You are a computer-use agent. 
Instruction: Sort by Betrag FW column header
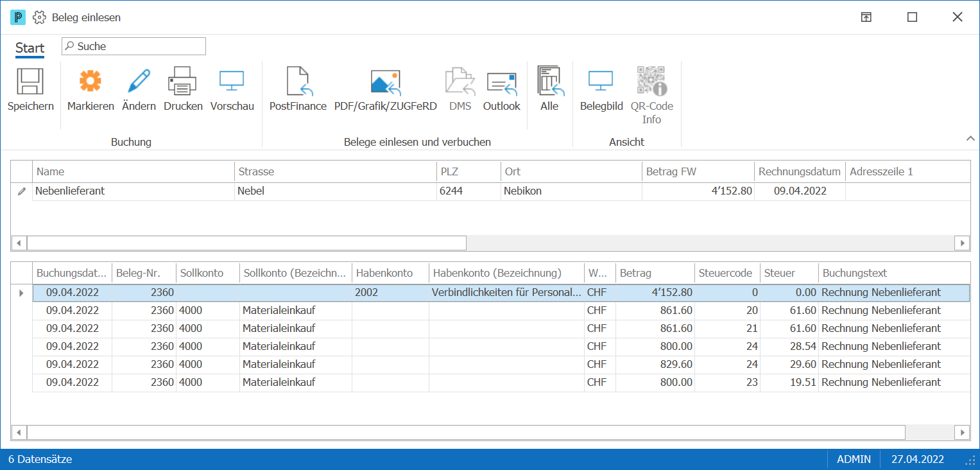click(x=698, y=171)
